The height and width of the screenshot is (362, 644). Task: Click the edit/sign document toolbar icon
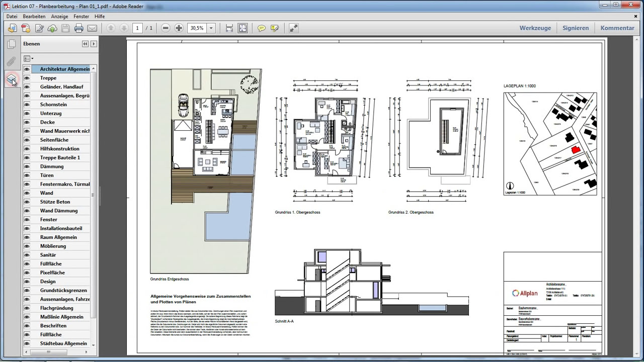(x=39, y=28)
